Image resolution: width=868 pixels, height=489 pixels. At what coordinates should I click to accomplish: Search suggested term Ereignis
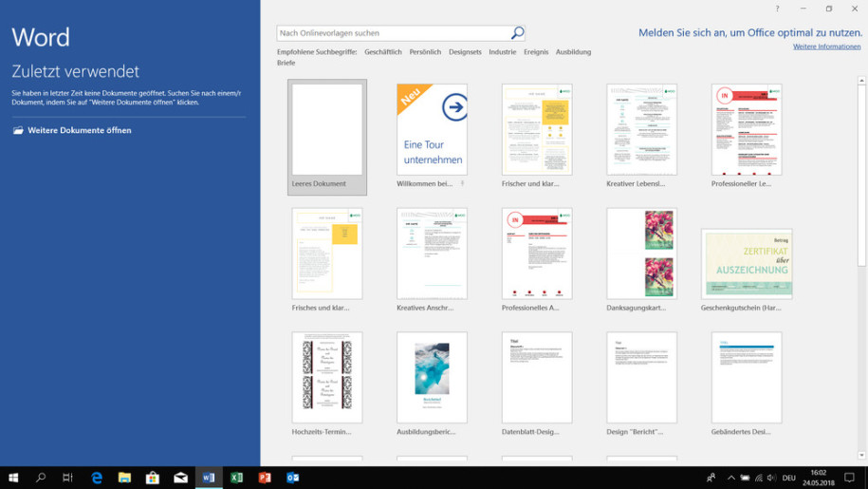(536, 52)
